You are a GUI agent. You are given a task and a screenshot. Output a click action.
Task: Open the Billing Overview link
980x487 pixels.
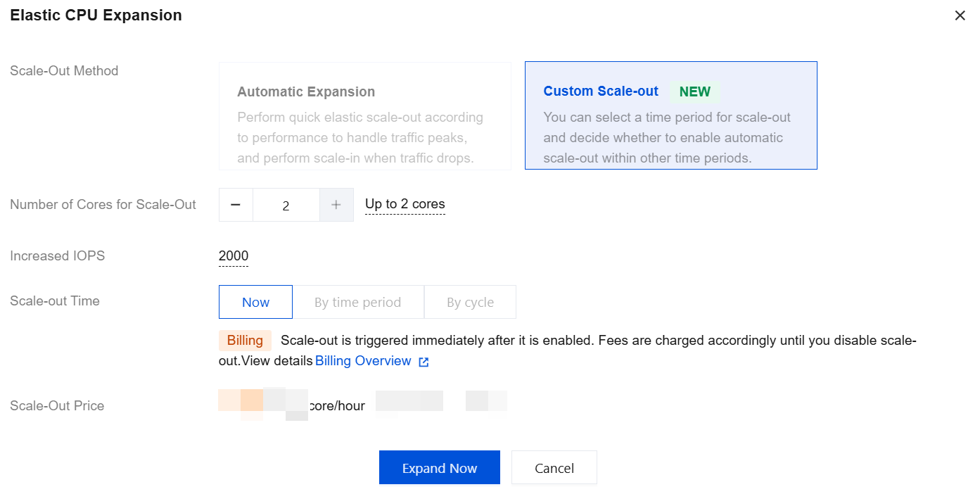click(363, 361)
